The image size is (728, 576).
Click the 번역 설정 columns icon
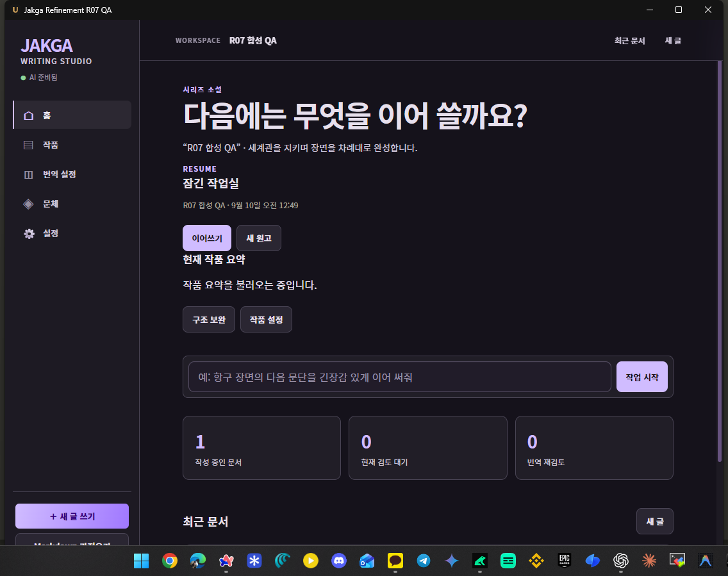[29, 174]
